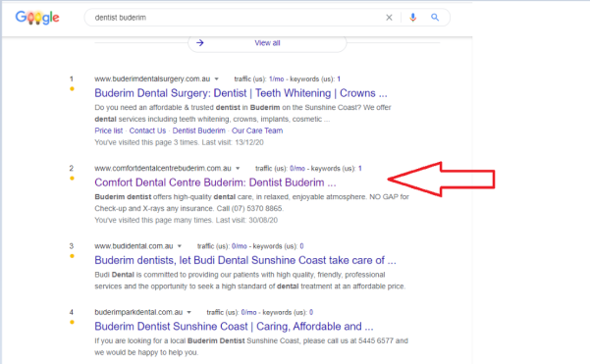Expand the dropdown arrow next to budidental.com.au
The width and height of the screenshot is (591, 364).
[x=180, y=246]
